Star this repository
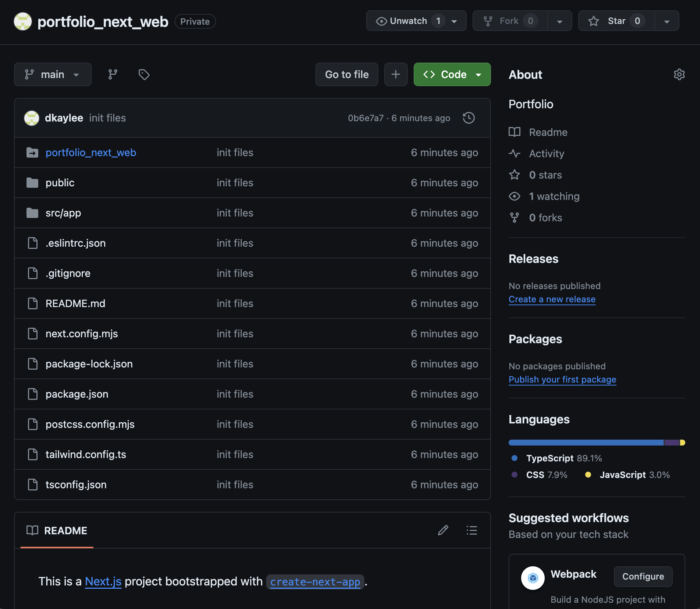 (617, 21)
